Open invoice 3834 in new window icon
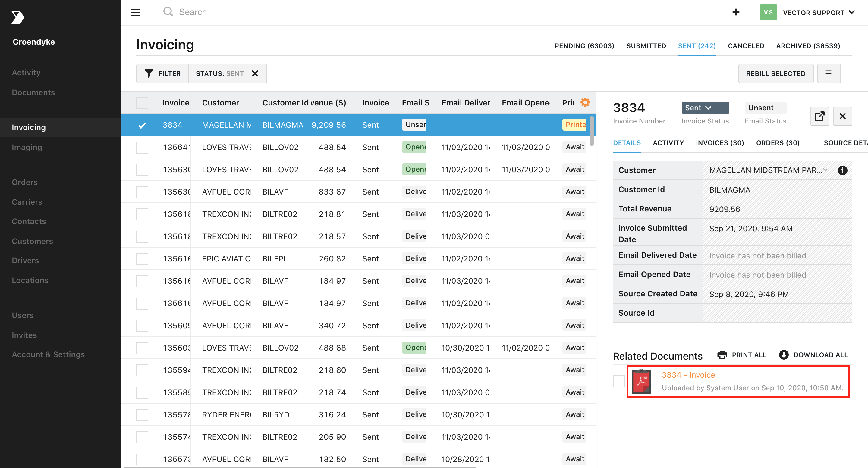The width and height of the screenshot is (868, 468). pos(819,116)
